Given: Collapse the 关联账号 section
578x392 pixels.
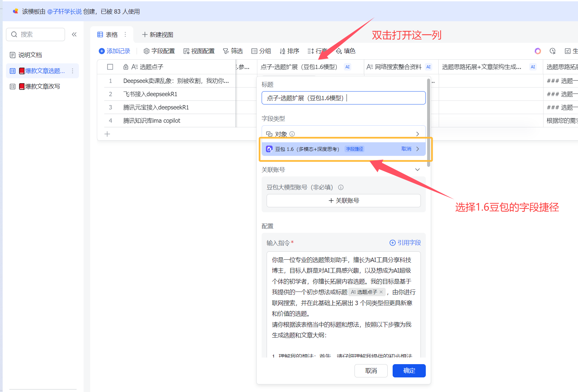Looking at the screenshot, I should click(x=417, y=170).
